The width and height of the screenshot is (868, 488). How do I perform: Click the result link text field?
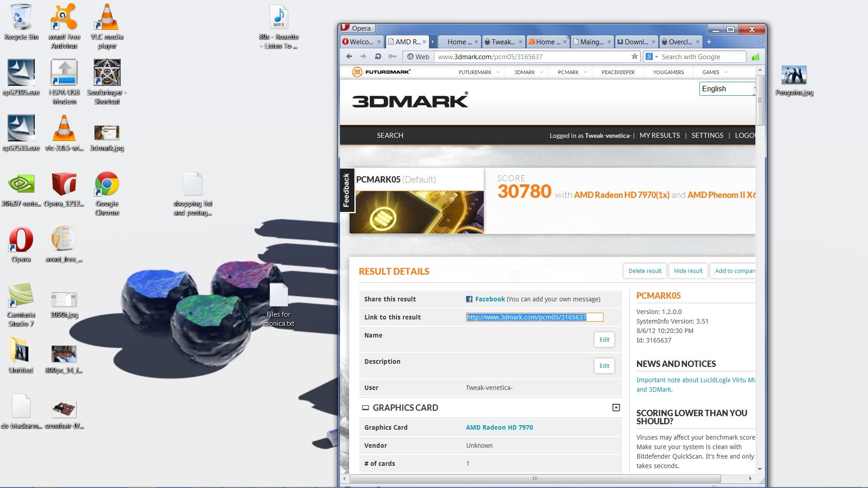[x=535, y=317]
